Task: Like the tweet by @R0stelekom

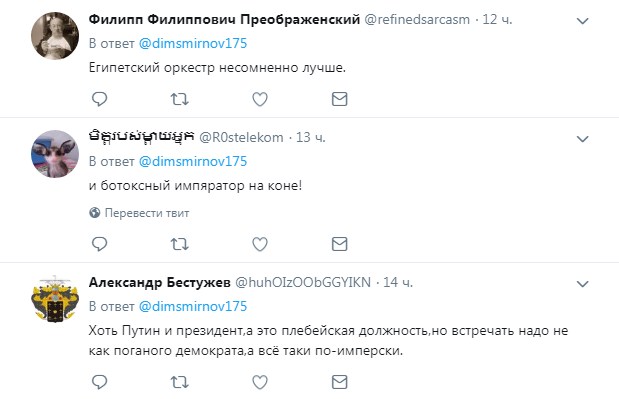Action: point(260,244)
